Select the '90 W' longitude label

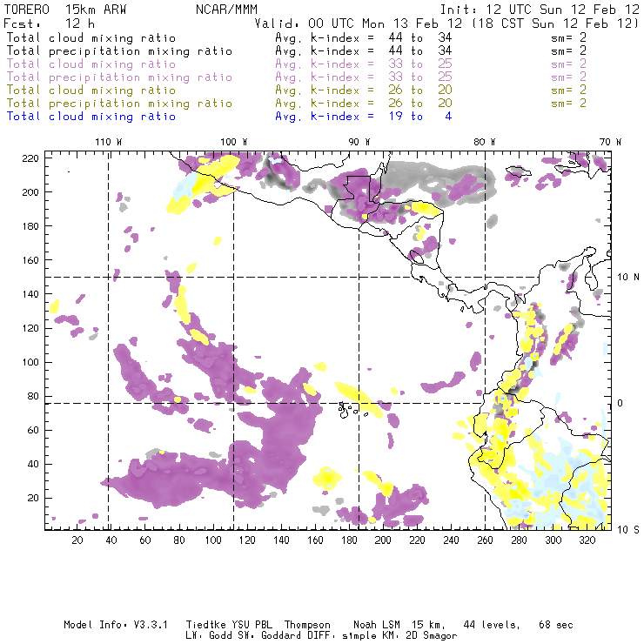tap(359, 142)
